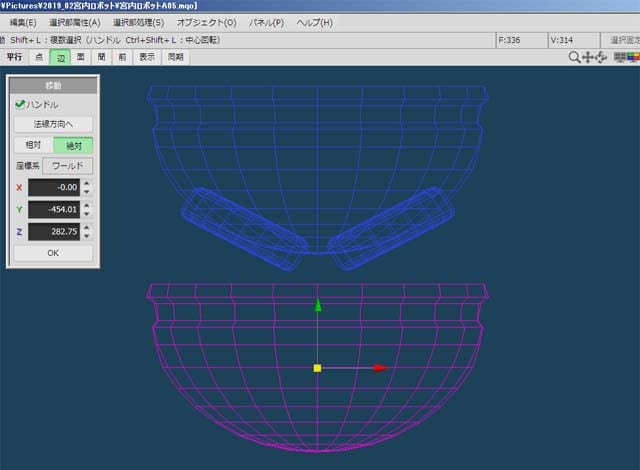Toggle 簡 simple display mode
This screenshot has height=470, width=640.
pyautogui.click(x=101, y=57)
